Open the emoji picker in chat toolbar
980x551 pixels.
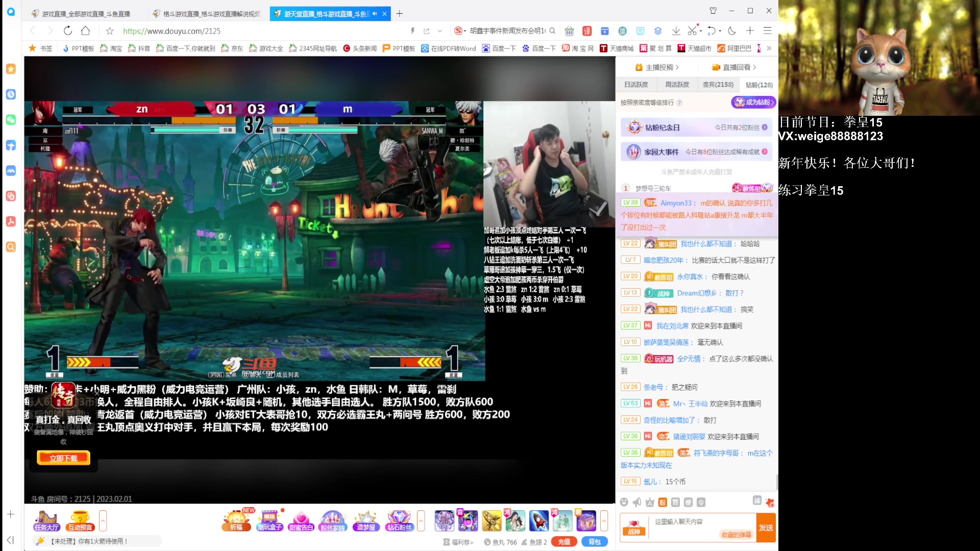624,503
